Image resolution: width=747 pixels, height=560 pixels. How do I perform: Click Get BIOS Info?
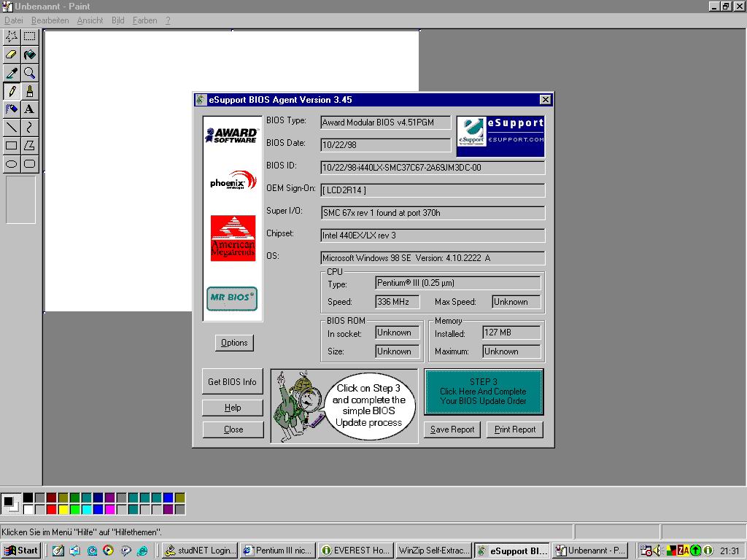[x=232, y=381]
